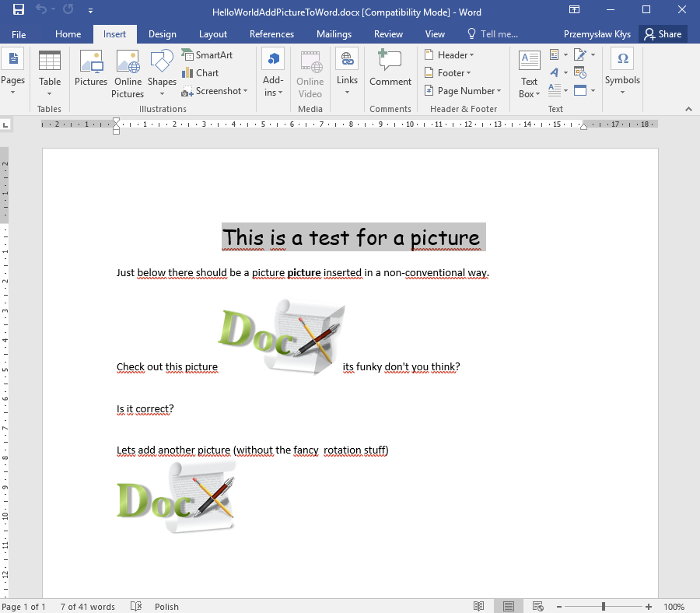The width and height of the screenshot is (700, 613).
Task: Click the proofing errors icon in status bar
Action: [x=136, y=607]
